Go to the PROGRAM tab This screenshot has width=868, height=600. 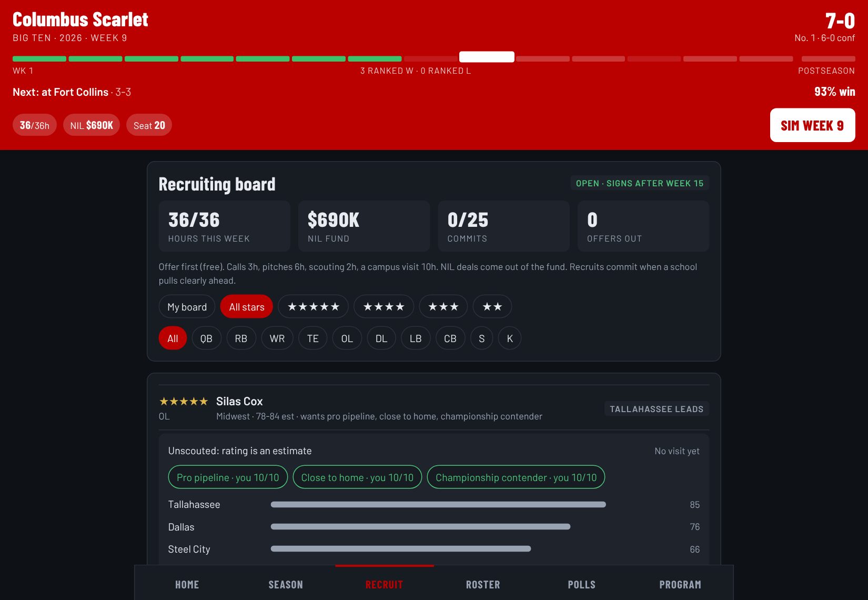(680, 585)
